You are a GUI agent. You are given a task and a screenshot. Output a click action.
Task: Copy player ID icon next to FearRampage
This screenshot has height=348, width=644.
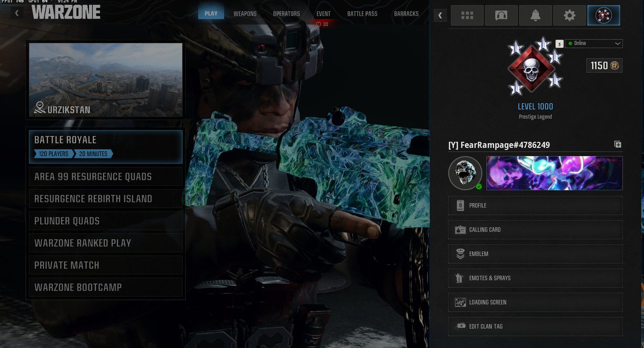pos(618,145)
